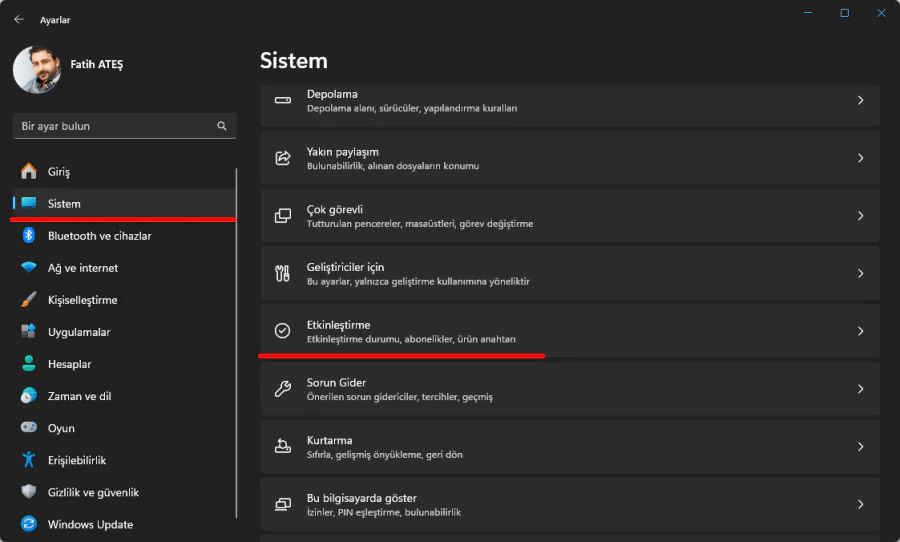The width and height of the screenshot is (900, 542).
Task: Open the Depolama storage title
Action: click(x=332, y=94)
